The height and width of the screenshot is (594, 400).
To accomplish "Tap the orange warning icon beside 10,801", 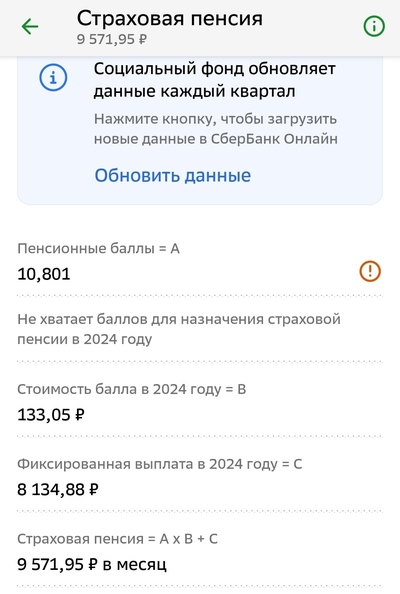I will click(x=370, y=271).
